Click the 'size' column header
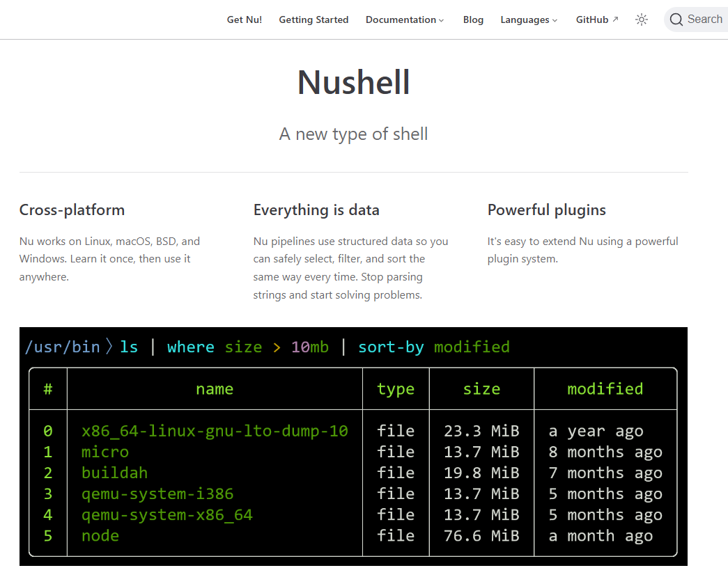Image resolution: width=728 pixels, height=584 pixels. 481,388
